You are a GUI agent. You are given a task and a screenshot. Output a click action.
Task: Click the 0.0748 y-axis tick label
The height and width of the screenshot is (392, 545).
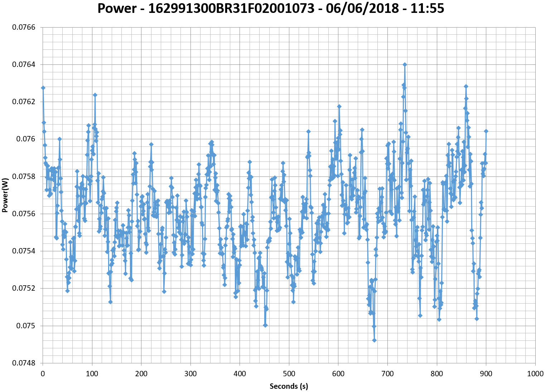click(x=24, y=363)
